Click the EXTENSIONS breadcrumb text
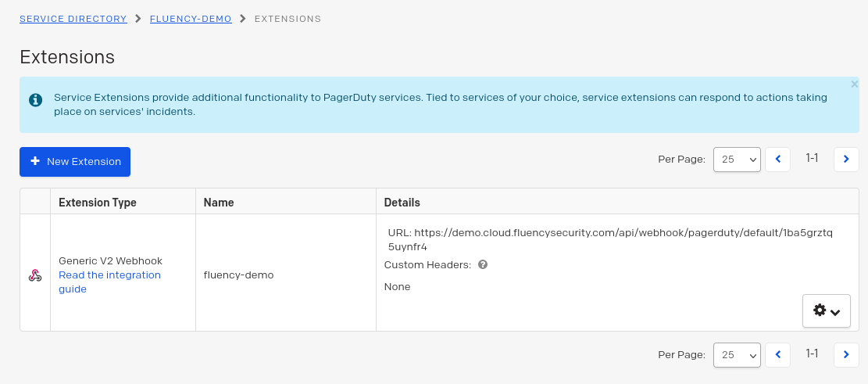The image size is (868, 384). tap(288, 19)
